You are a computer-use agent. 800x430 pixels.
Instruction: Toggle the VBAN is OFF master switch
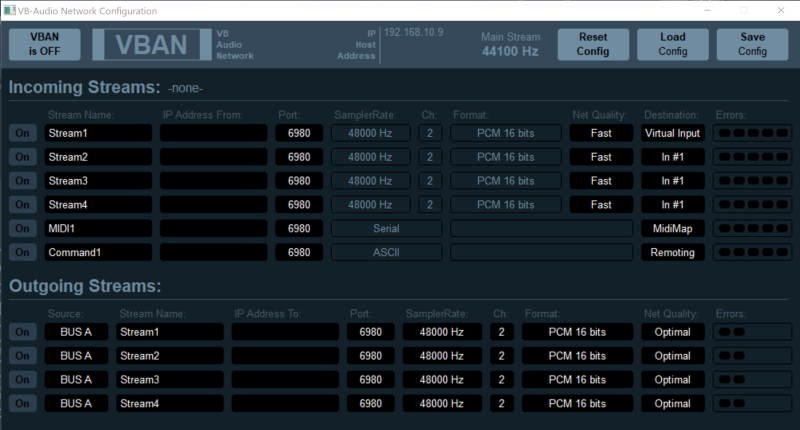click(45, 45)
